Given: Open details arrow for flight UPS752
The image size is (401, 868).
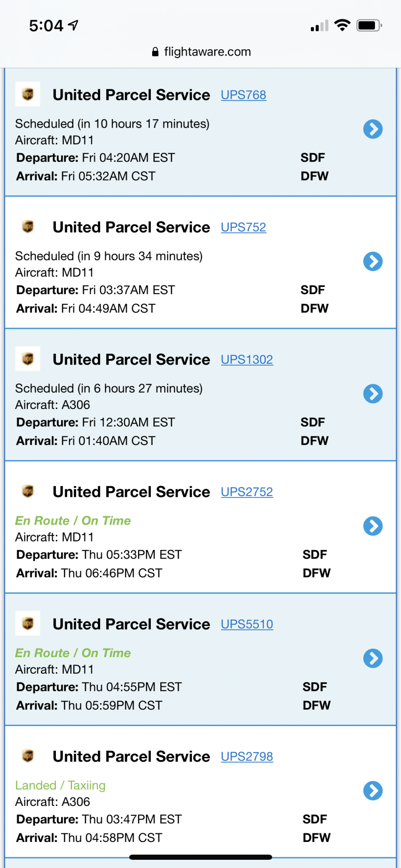Looking at the screenshot, I should click(x=373, y=261).
